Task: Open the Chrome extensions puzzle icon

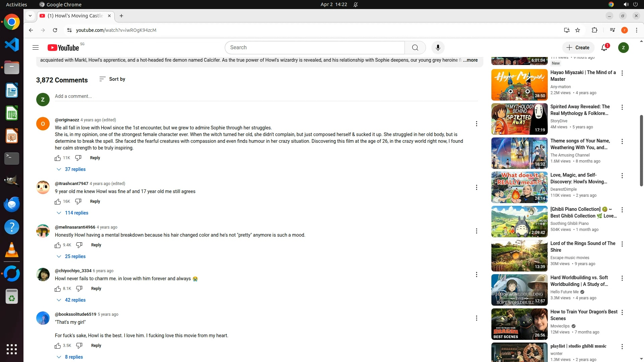Action: pyautogui.click(x=594, y=30)
